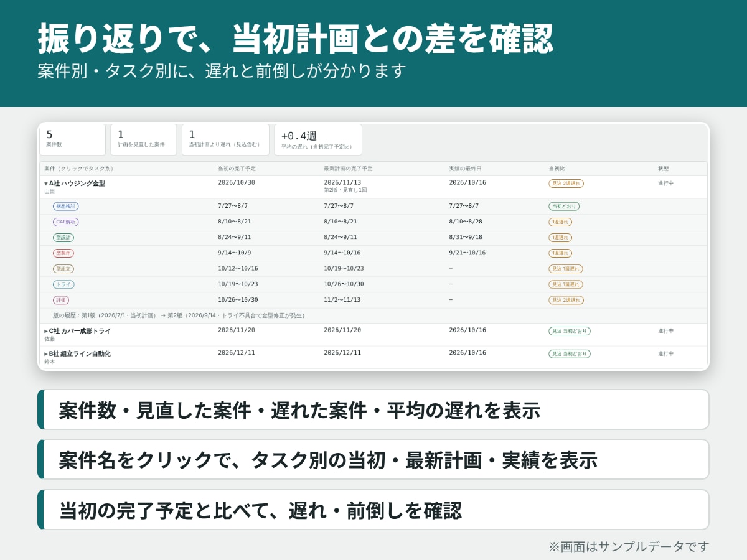Click the ※画面はサンプルデータです note

point(629,546)
